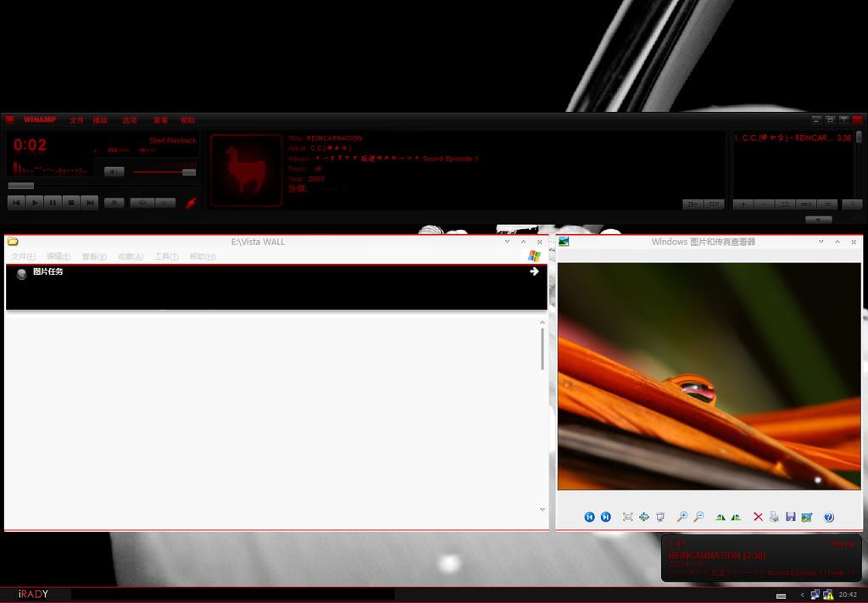
Task: Toggle Winamp shuffle button
Action: point(142,203)
